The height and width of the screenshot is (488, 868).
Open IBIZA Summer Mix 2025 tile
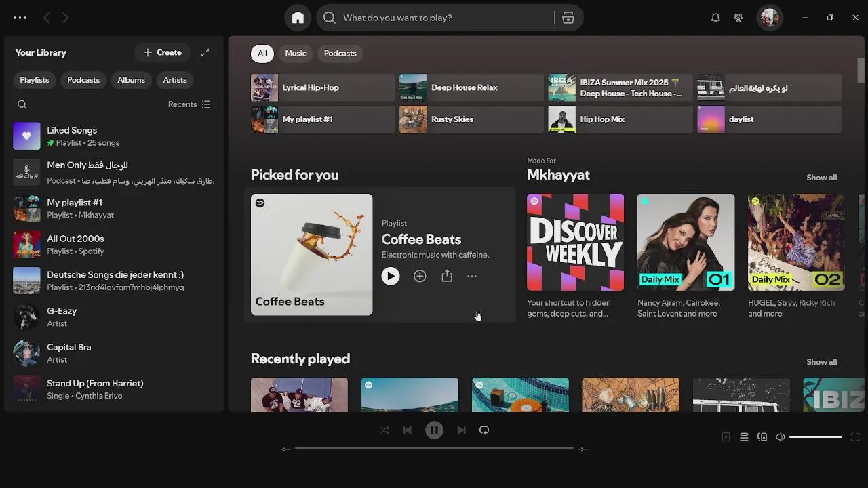pos(620,87)
